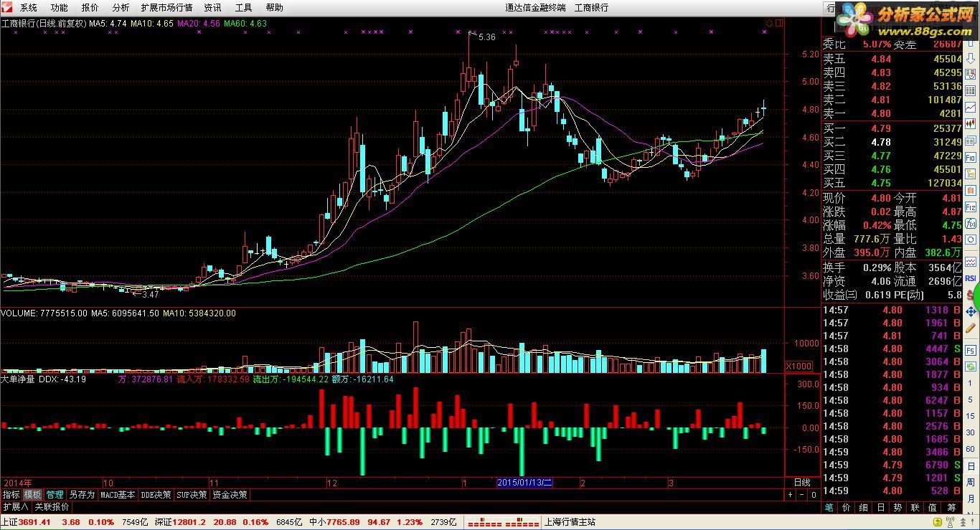Select the 势 trend tab

click(897, 507)
